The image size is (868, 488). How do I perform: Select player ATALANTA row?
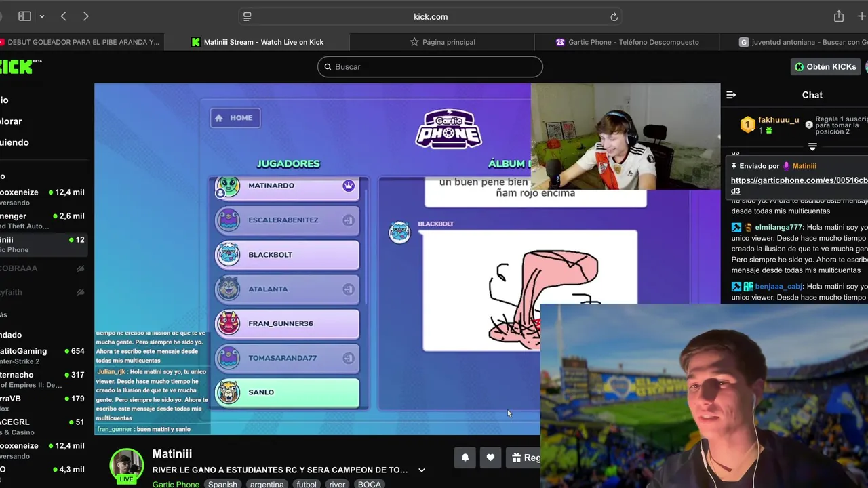[287, 289]
